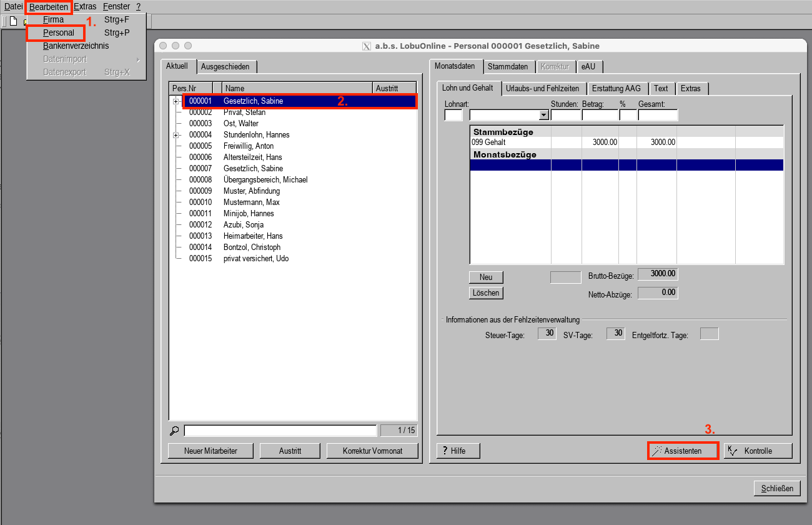812x525 pixels.
Task: Open the Extras menu in the menu bar
Action: click(85, 6)
